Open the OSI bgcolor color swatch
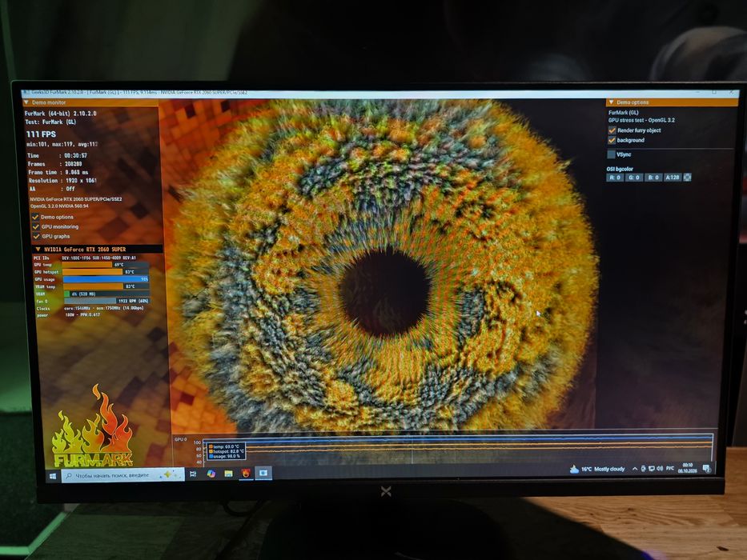747x560 pixels. (688, 177)
